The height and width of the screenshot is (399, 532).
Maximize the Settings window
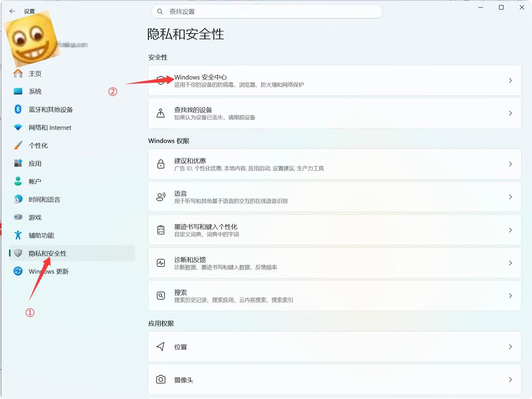[x=501, y=7]
